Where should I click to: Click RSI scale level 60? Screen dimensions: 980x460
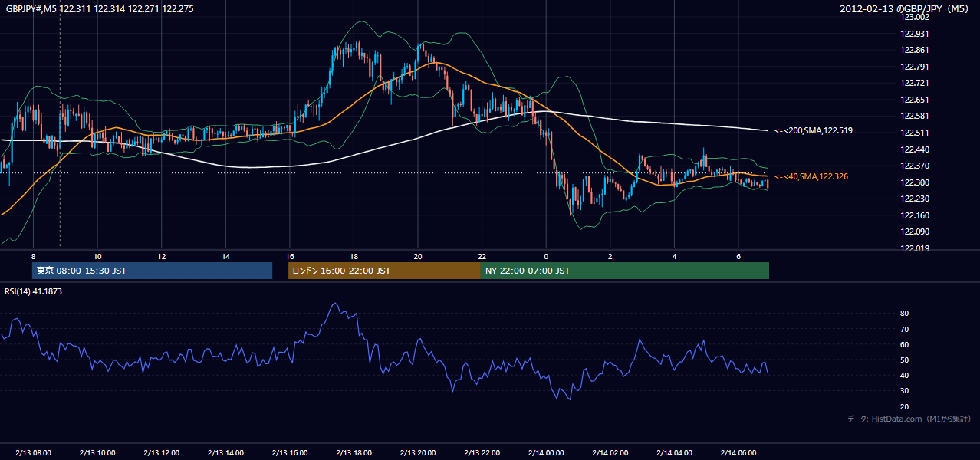(905, 344)
